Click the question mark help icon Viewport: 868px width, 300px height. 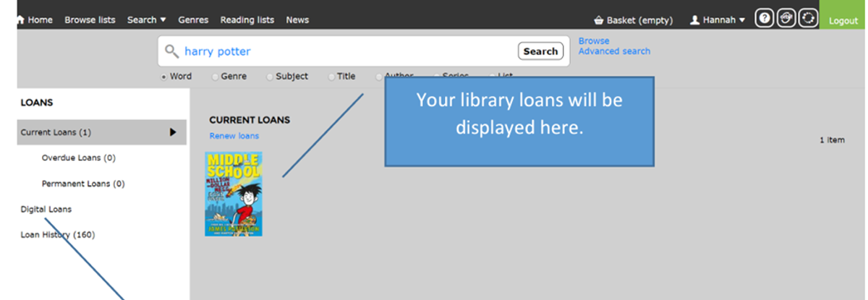[765, 20]
